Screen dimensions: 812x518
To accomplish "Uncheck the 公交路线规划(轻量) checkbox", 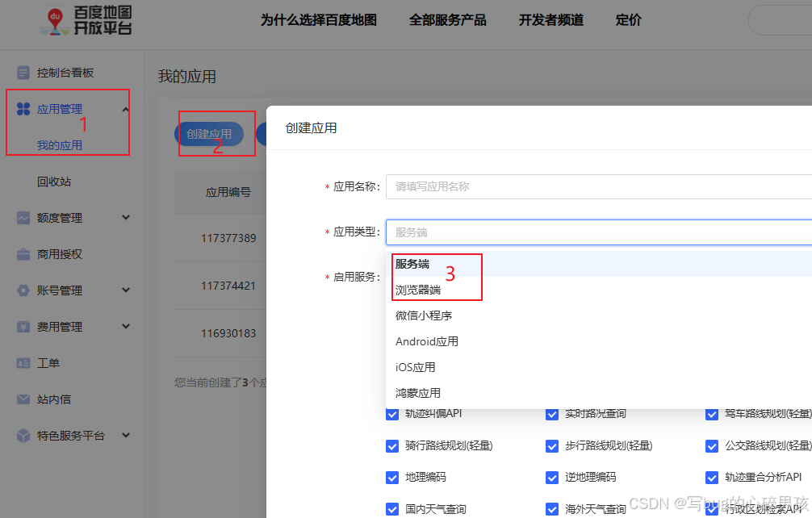I will 712,446.
